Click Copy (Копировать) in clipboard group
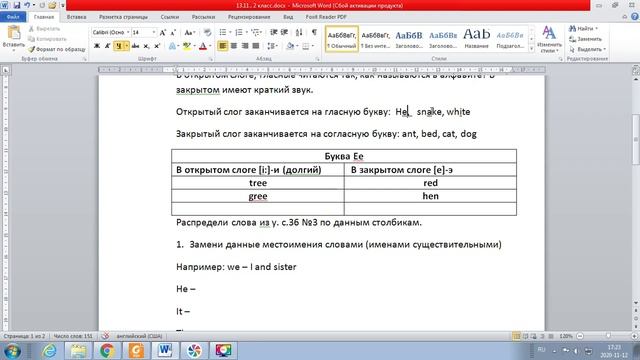 tap(47, 39)
